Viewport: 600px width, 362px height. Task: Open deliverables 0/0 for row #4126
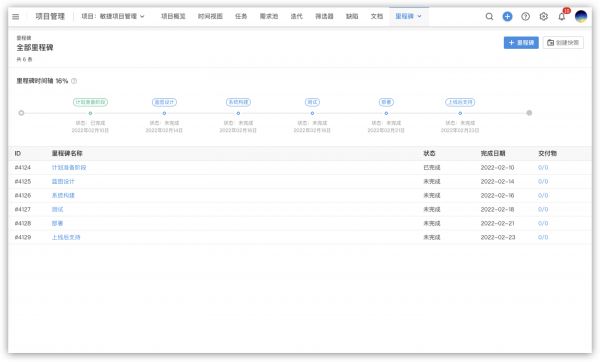[543, 196]
